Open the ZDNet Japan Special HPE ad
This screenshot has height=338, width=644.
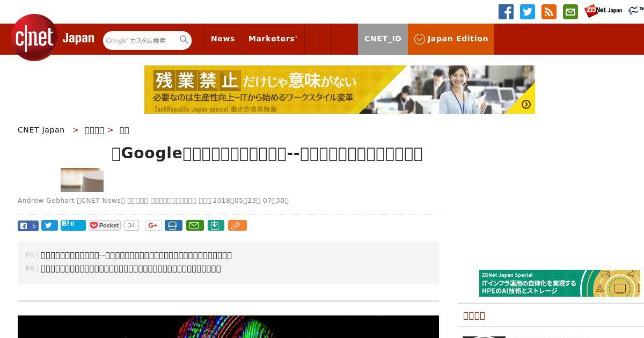click(560, 283)
